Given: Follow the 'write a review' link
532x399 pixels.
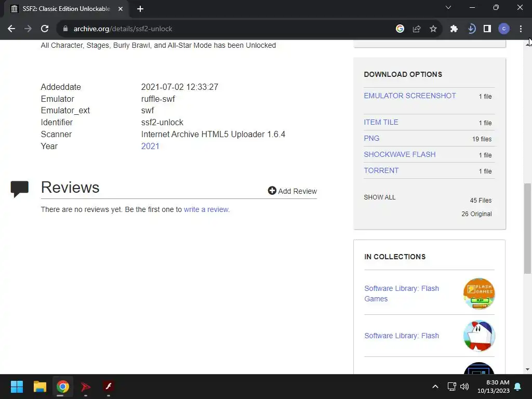Looking at the screenshot, I should click(206, 209).
